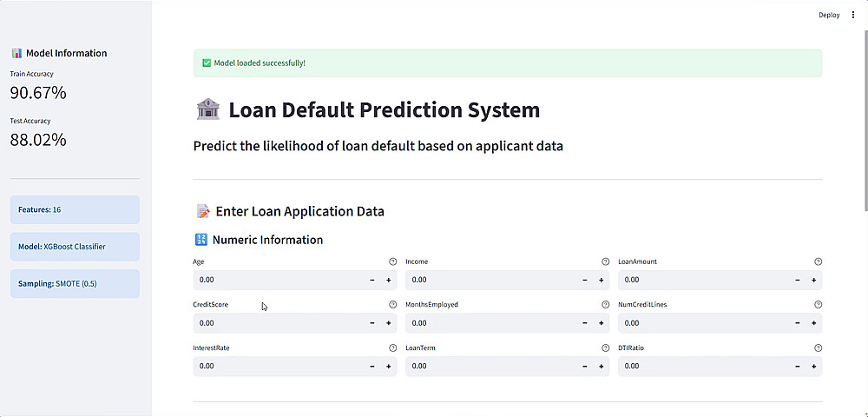The width and height of the screenshot is (868, 417).
Task: Select the DTIRatio input box
Action: pyautogui.click(x=703, y=366)
